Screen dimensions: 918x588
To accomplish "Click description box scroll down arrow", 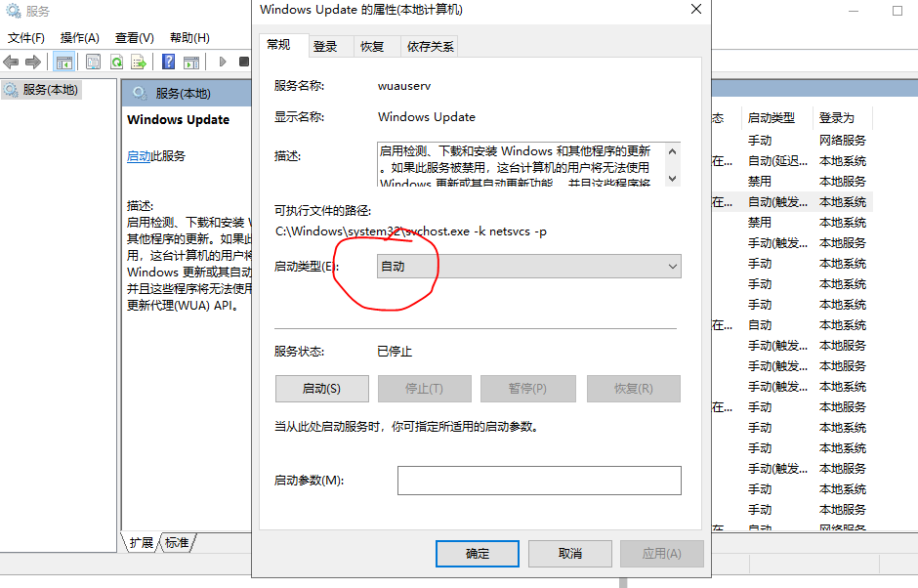I will click(673, 179).
